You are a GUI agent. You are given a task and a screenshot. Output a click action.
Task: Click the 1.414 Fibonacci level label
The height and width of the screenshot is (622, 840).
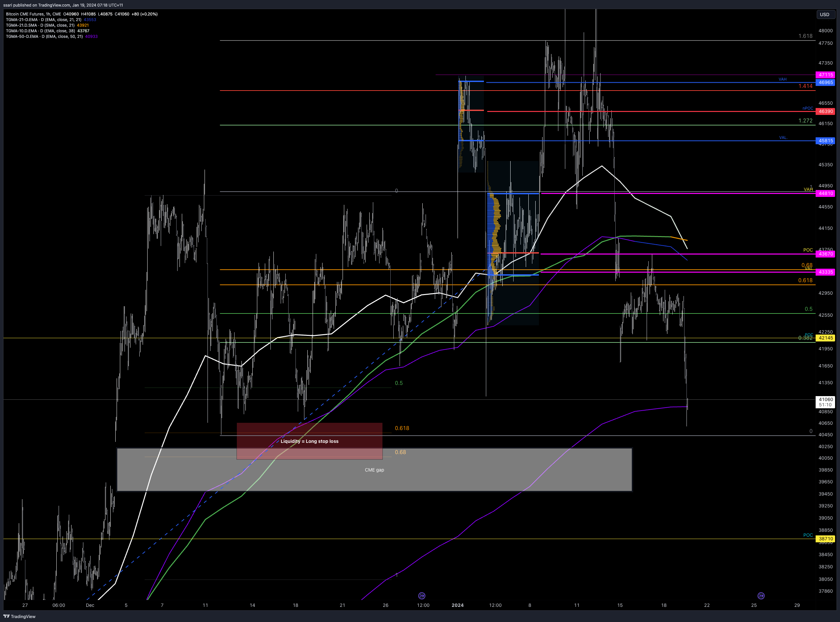point(805,86)
